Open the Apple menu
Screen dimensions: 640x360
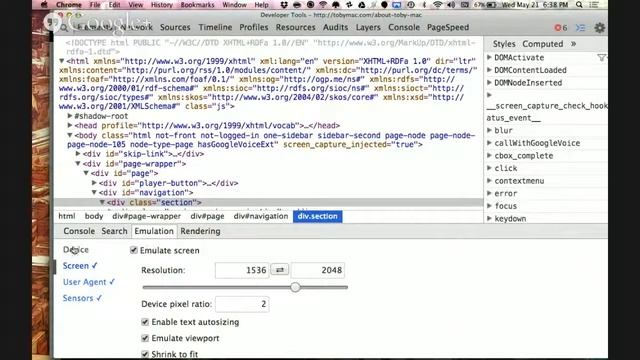coord(44,5)
